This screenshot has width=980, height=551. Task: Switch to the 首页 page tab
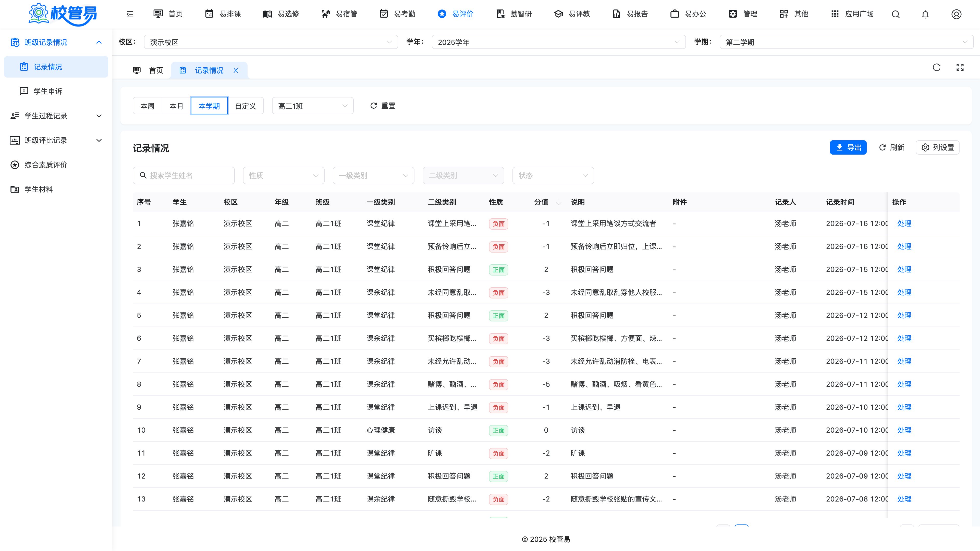tap(148, 70)
